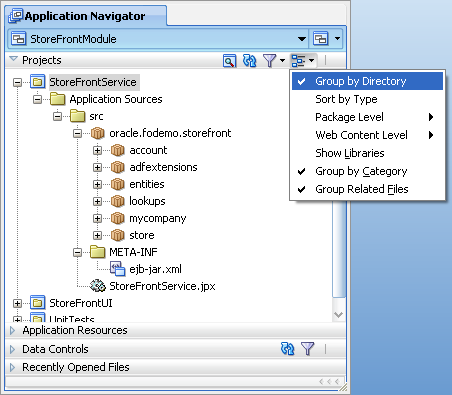The width and height of the screenshot is (452, 395).
Task: Click the application menu icon beside StoreFrontModule
Action: [321, 39]
